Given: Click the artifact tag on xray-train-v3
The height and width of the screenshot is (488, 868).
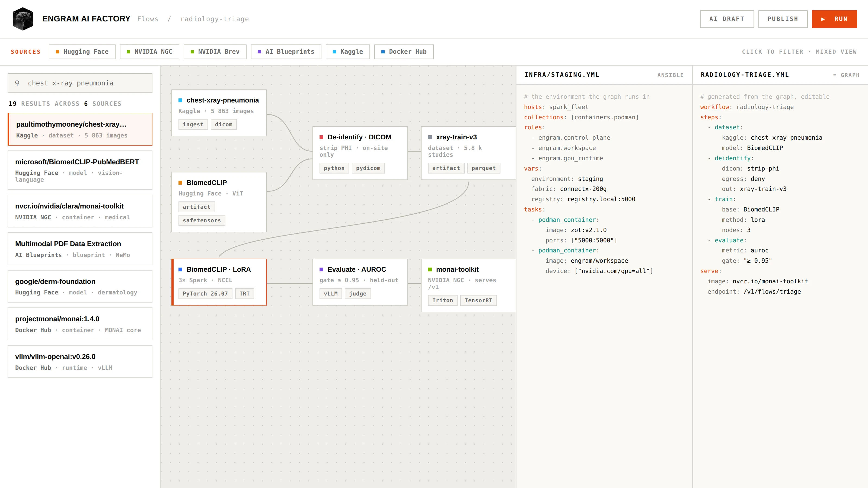Looking at the screenshot, I should [446, 168].
